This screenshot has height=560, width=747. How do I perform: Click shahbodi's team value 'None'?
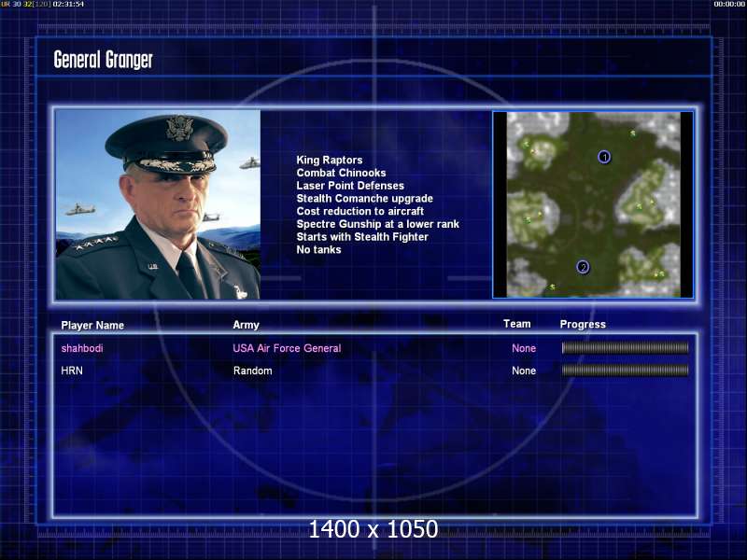click(x=524, y=348)
